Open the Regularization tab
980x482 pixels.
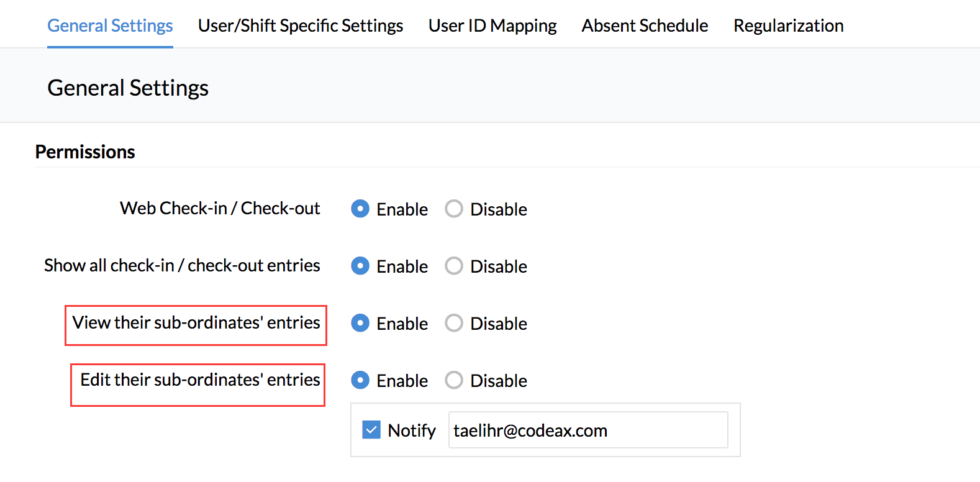click(x=788, y=25)
